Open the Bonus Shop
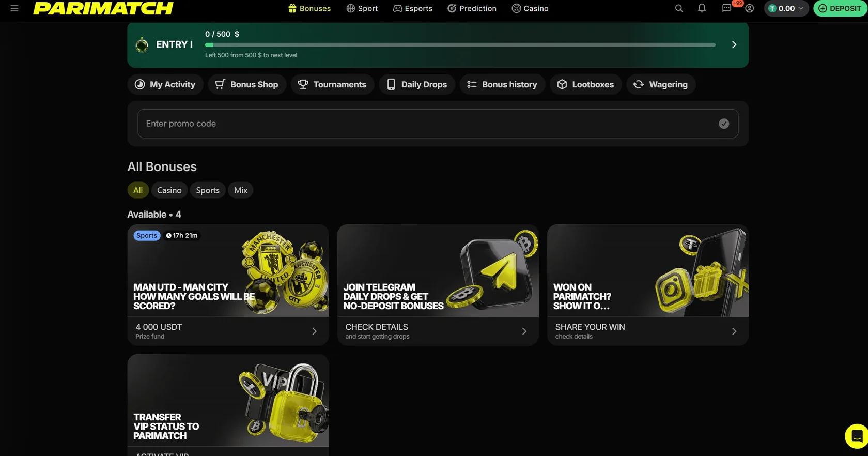 (247, 84)
